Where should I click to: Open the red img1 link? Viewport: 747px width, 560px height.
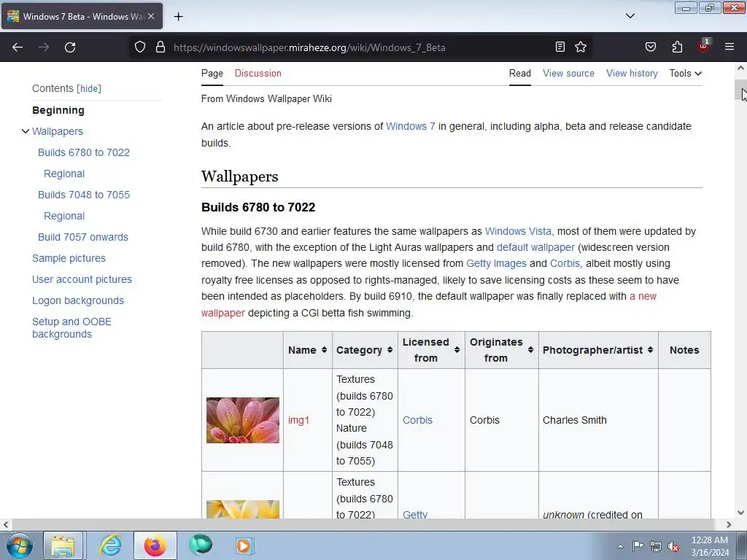[x=298, y=420]
